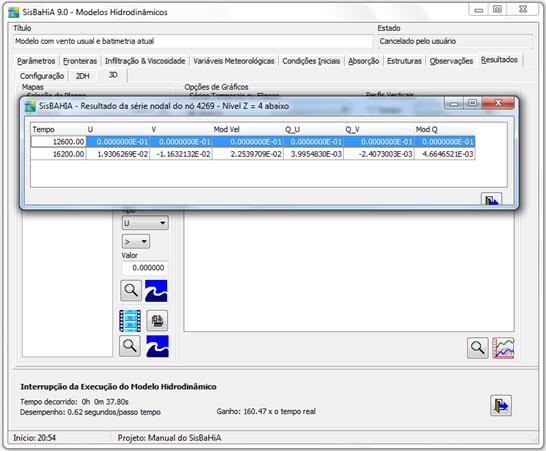
Task: Click magnifier icon beside the chart icon
Action: [x=477, y=348]
